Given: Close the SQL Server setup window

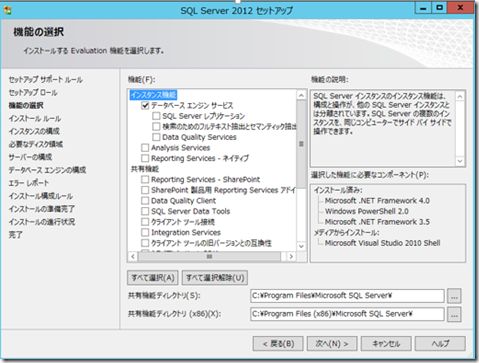Looking at the screenshot, I should tap(461, 7).
